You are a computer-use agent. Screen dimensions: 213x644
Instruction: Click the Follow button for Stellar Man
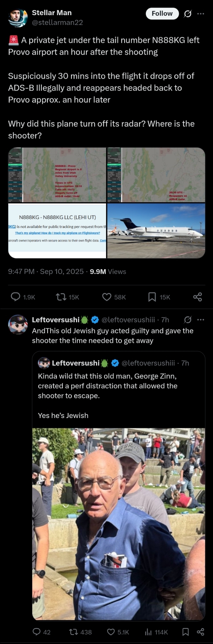tap(162, 14)
